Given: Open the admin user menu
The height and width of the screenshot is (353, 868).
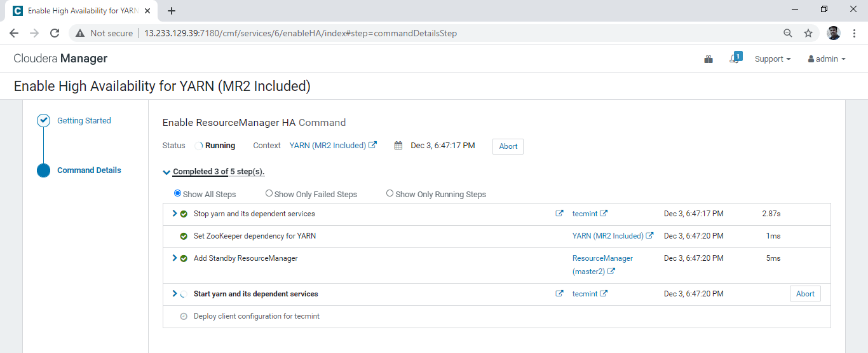Looking at the screenshot, I should pyautogui.click(x=827, y=59).
